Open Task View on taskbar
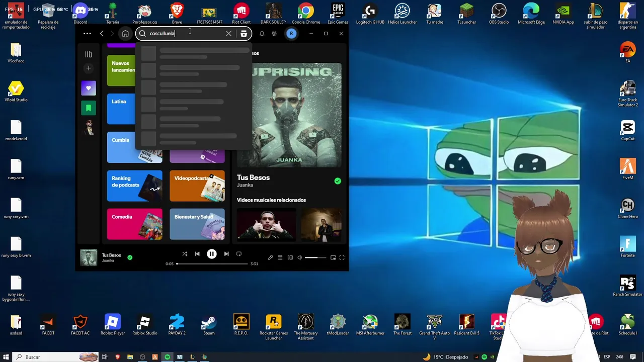 click(x=105, y=357)
